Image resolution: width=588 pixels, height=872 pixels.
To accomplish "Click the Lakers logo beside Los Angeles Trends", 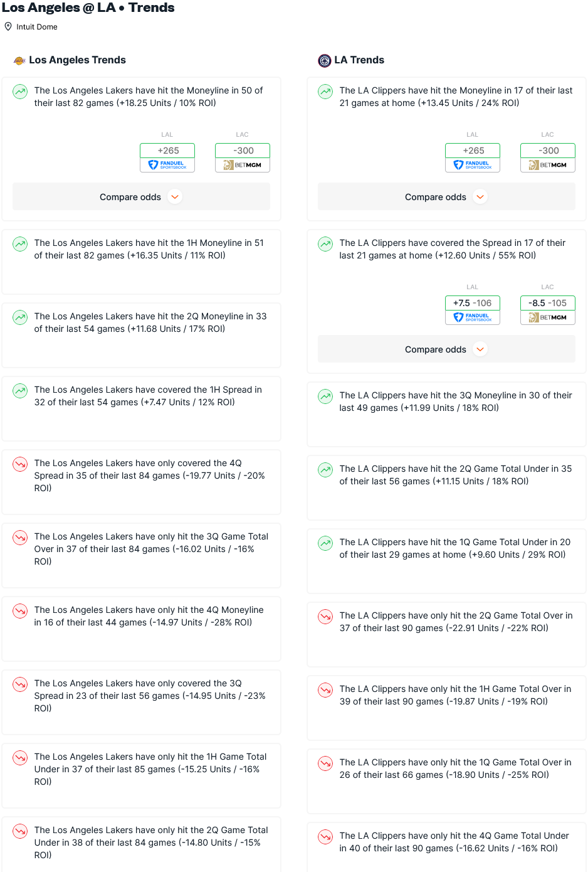I will 19,60.
